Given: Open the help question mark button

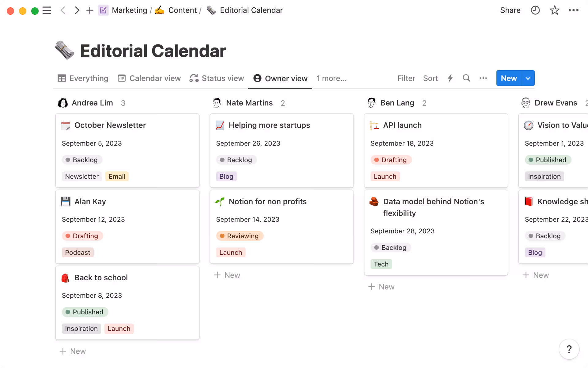Looking at the screenshot, I should (569, 349).
